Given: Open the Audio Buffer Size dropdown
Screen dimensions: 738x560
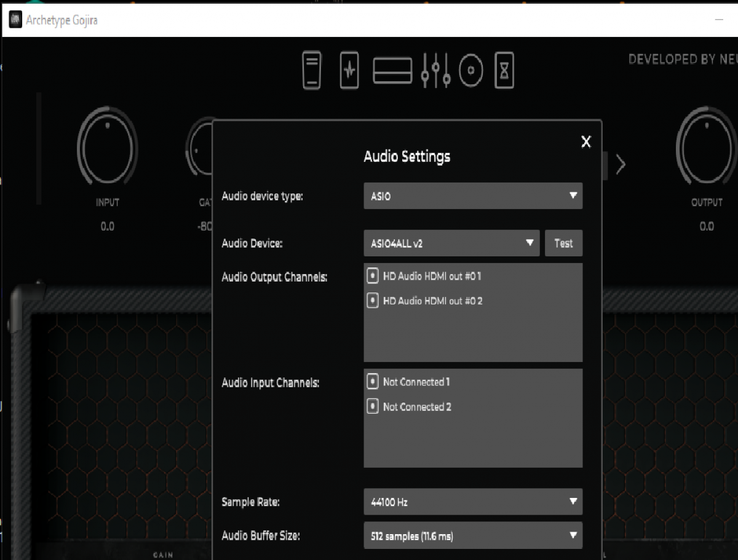Looking at the screenshot, I should click(x=472, y=536).
